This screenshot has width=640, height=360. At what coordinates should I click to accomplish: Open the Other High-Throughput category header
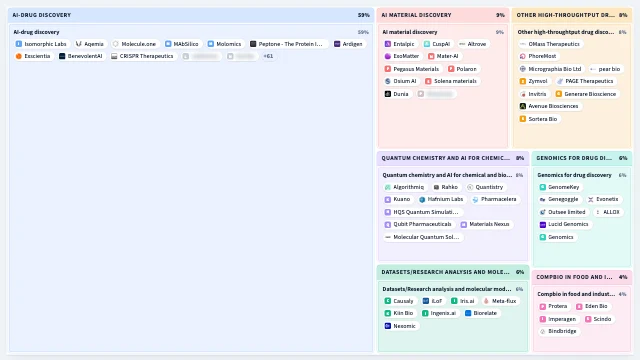[572, 15]
